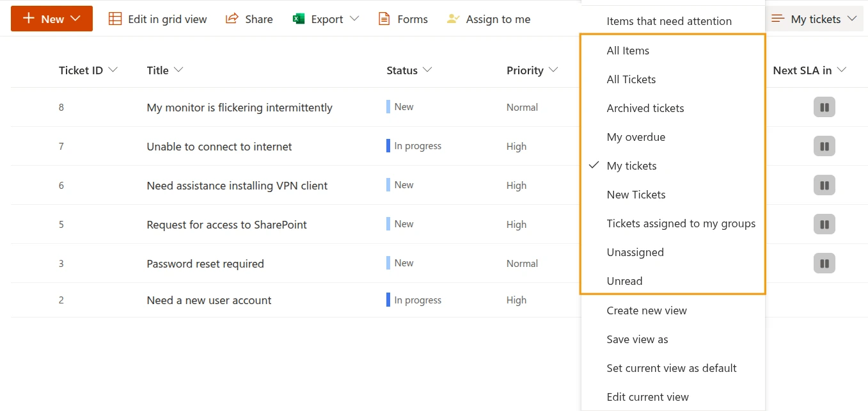This screenshot has width=868, height=411.
Task: Select the checked My tickets view
Action: (x=631, y=166)
